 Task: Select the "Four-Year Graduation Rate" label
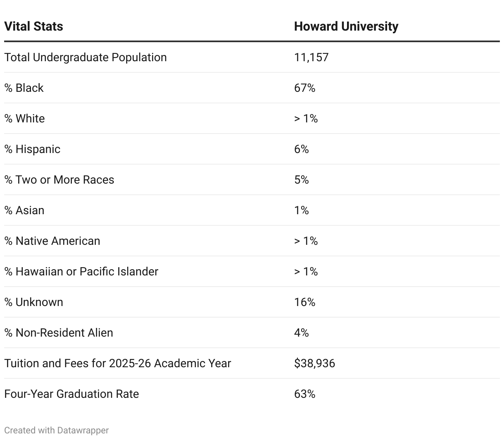(x=71, y=394)
